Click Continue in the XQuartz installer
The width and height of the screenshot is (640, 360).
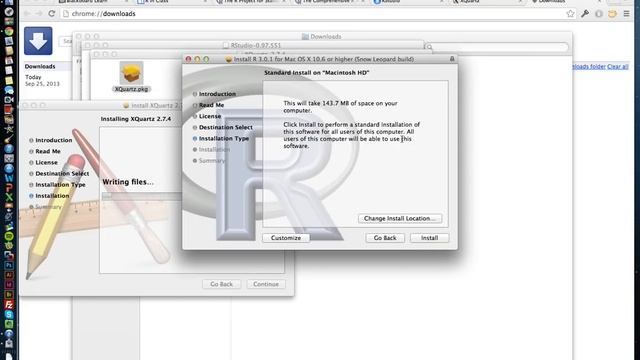(266, 284)
